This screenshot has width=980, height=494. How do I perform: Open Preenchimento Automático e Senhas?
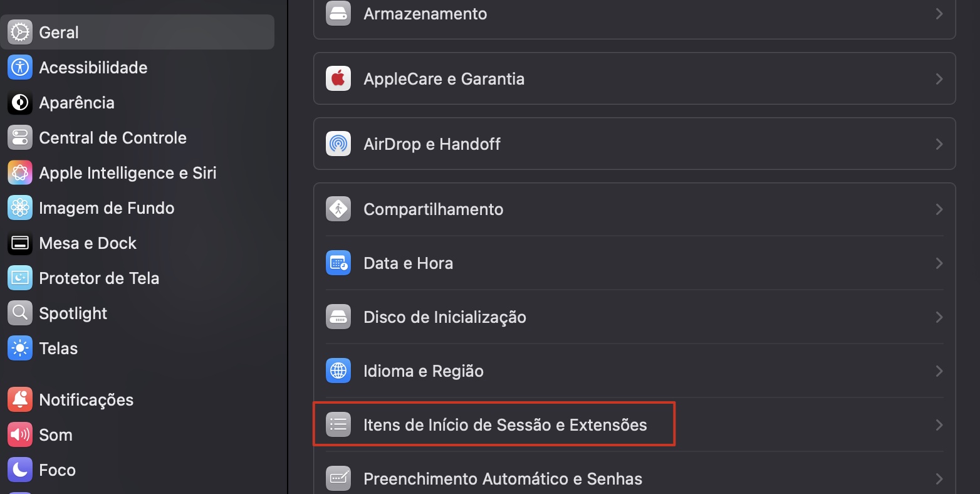coord(503,478)
